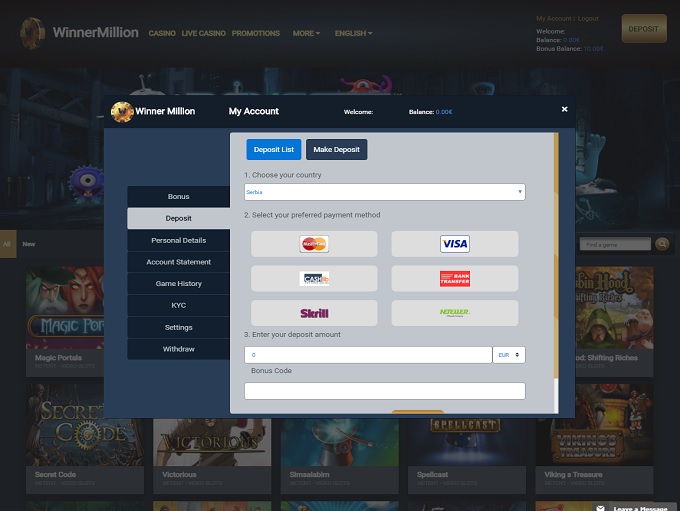Click the deposit amount input field
The width and height of the screenshot is (680, 511).
pyautogui.click(x=367, y=355)
